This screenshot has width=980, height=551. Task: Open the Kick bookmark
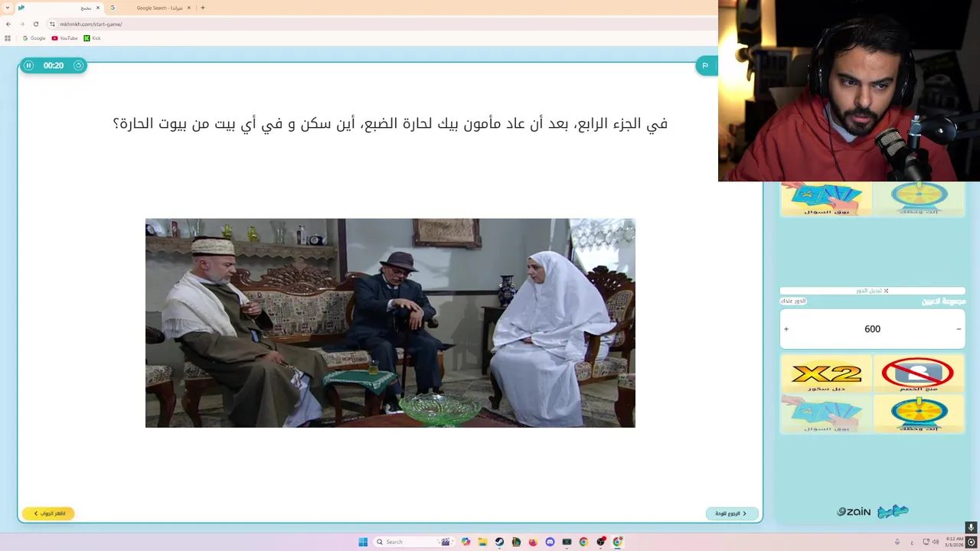pos(93,38)
